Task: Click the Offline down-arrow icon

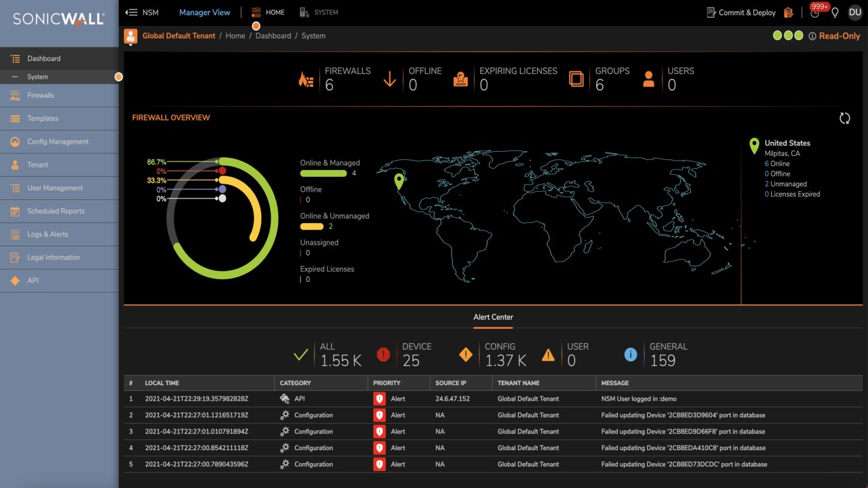Action: pyautogui.click(x=389, y=80)
